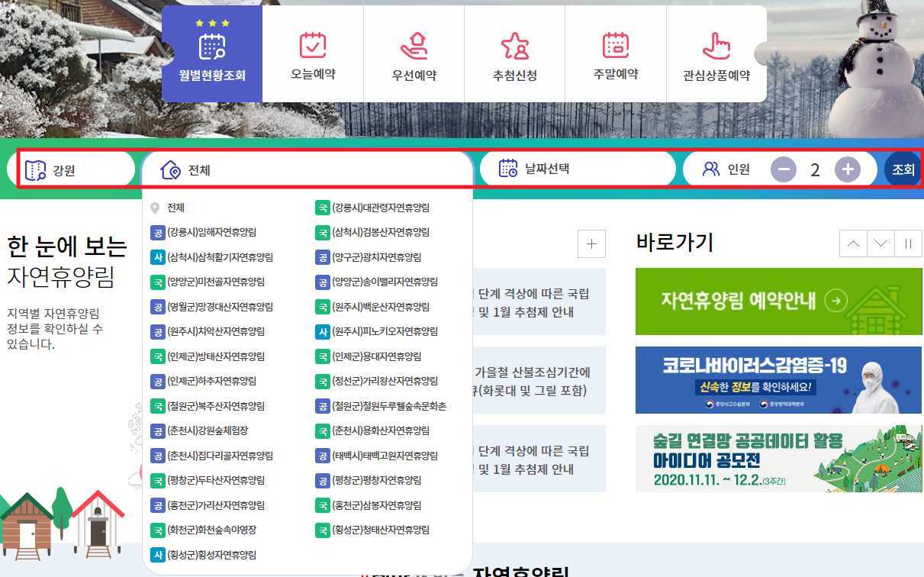
Task: Increase guest count with plus stepper
Action: pos(847,168)
